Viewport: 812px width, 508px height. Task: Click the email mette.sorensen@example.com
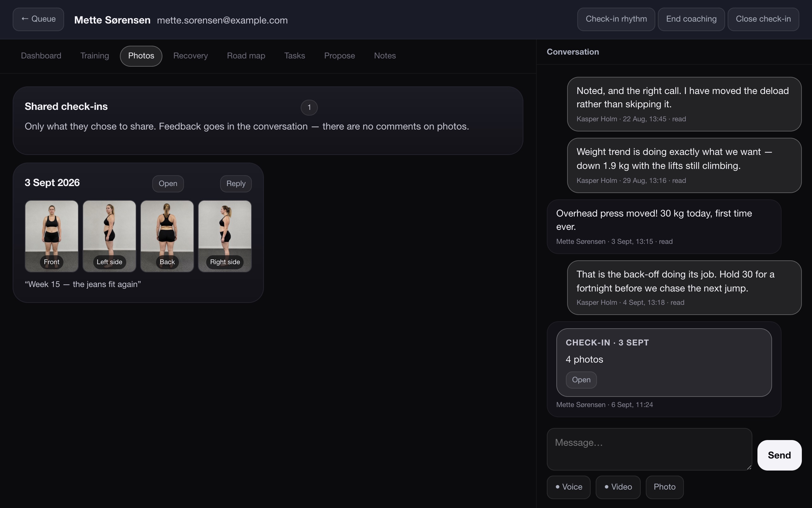[x=222, y=20]
